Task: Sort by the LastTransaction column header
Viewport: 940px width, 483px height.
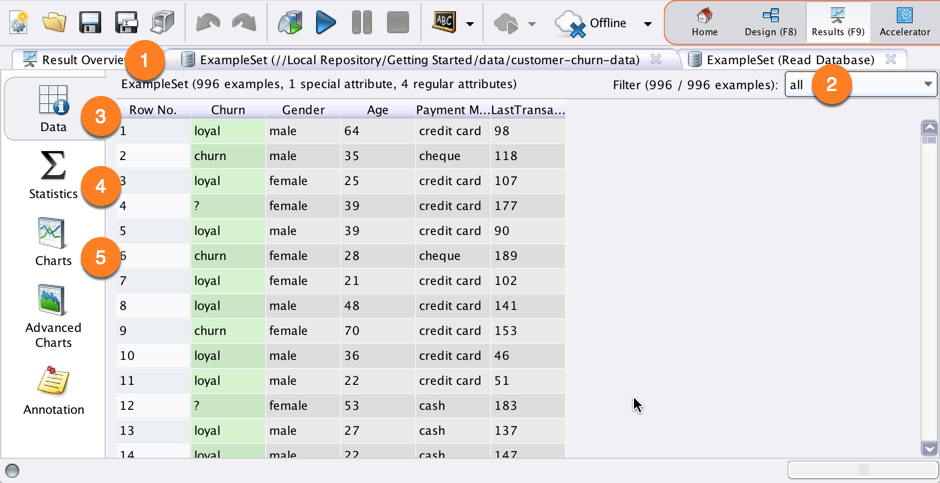Action: point(528,110)
